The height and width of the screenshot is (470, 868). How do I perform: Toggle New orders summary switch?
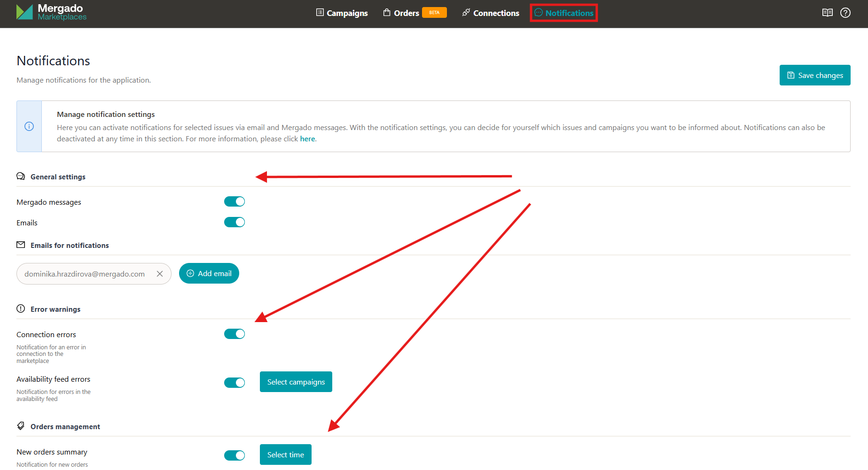coord(235,455)
